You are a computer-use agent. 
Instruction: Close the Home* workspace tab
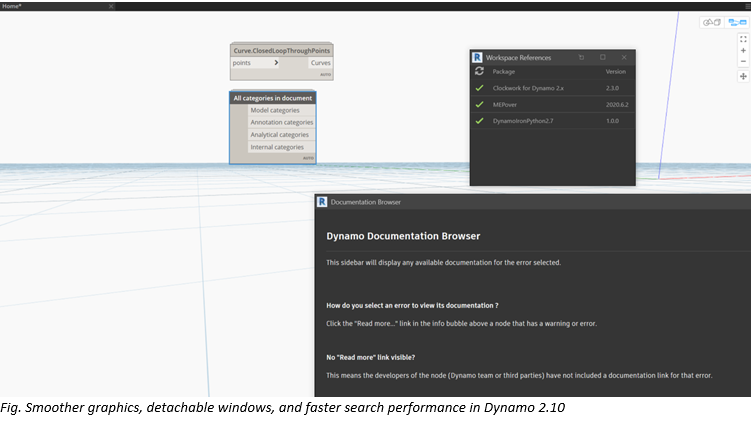coord(111,6)
